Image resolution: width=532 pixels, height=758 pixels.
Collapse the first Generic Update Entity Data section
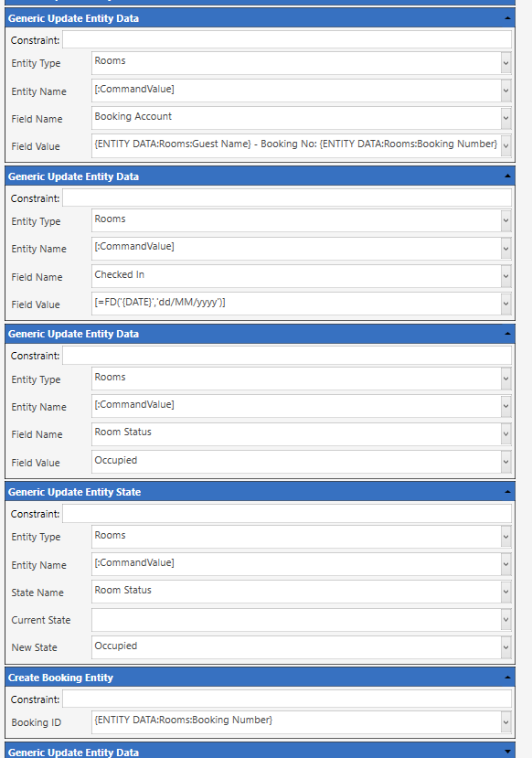pyautogui.click(x=507, y=18)
